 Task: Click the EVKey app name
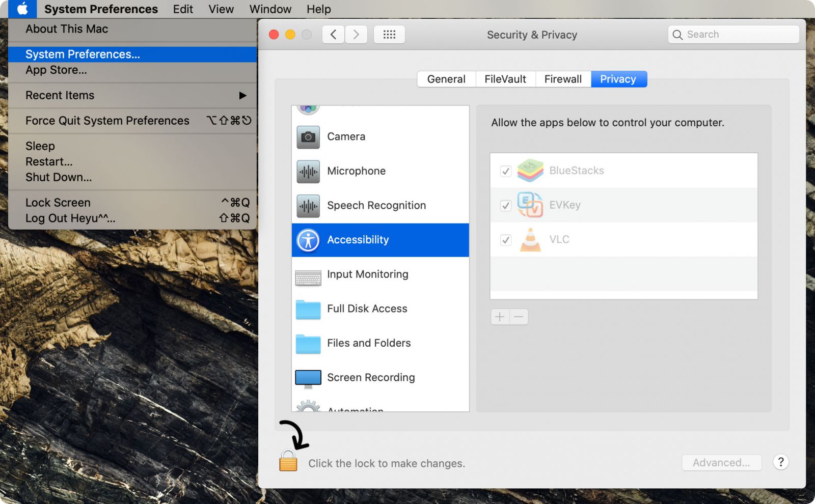565,205
